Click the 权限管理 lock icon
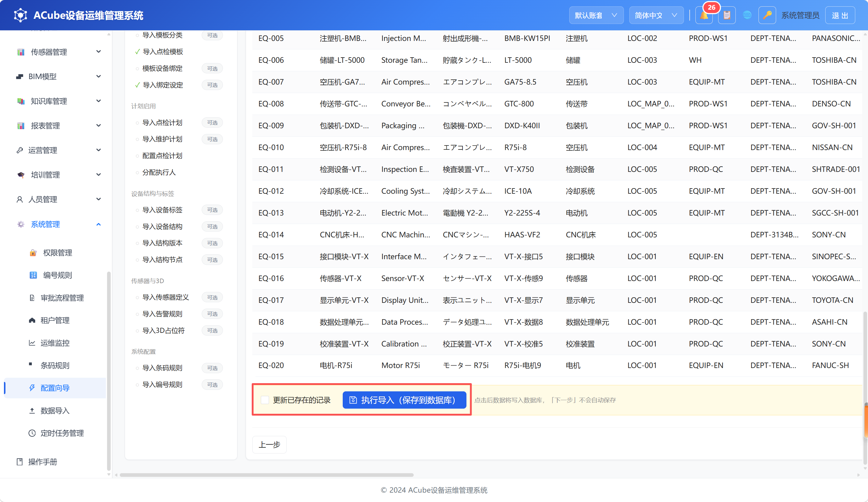Viewport: 868px width, 502px height. coord(33,253)
